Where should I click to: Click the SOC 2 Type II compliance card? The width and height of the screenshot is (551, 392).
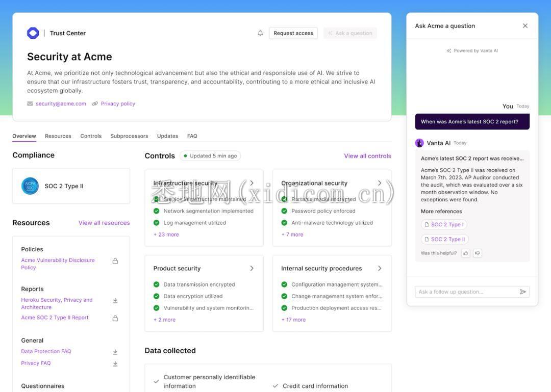(71, 186)
